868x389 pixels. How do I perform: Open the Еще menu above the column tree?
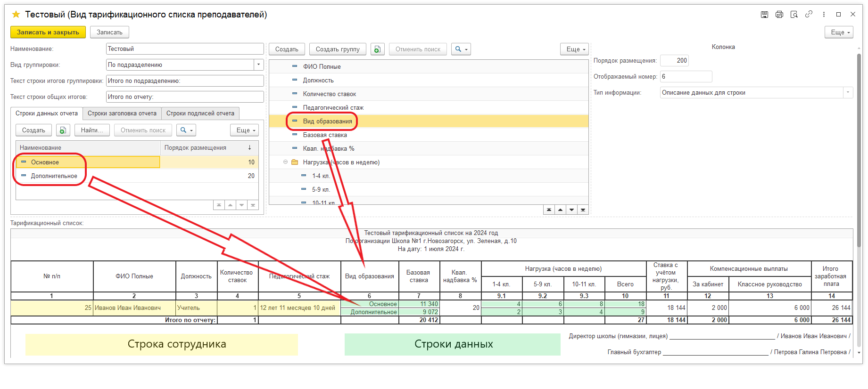[x=574, y=49]
